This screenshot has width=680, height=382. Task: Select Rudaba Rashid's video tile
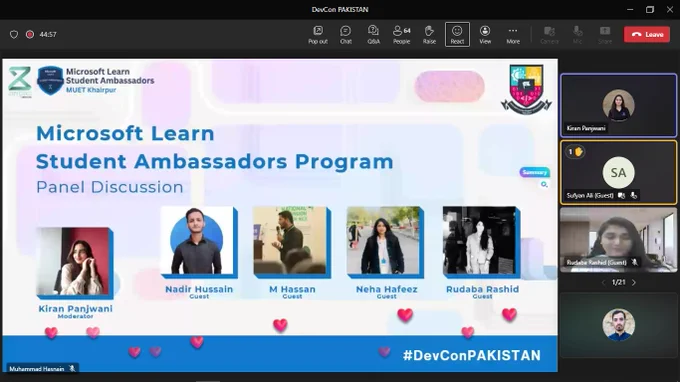coord(618,240)
